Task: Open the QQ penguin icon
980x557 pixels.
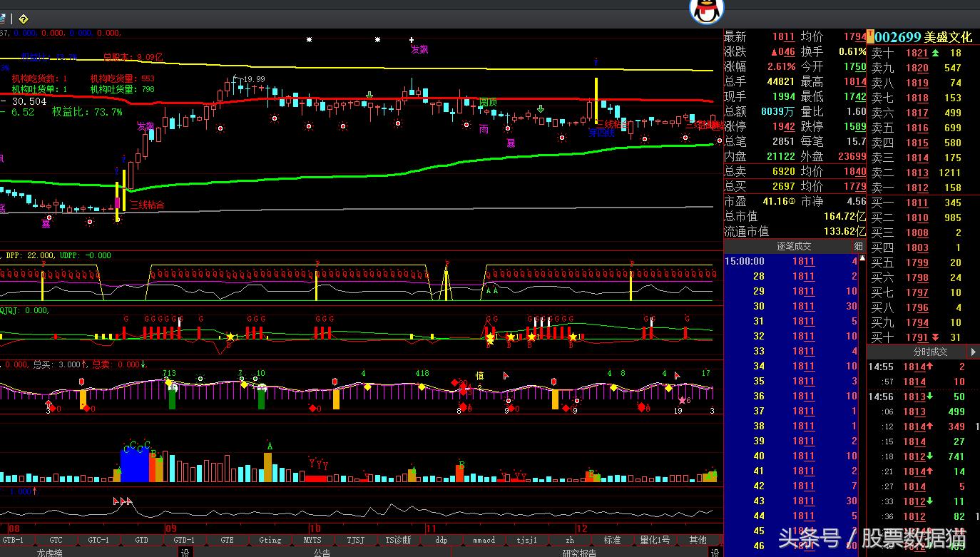Action: [x=706, y=10]
